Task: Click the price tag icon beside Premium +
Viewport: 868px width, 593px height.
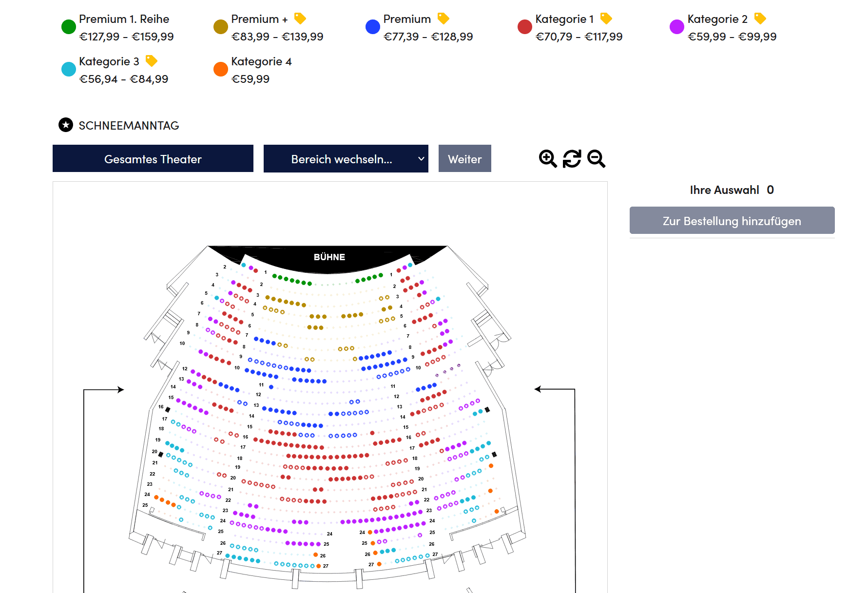Action: (x=300, y=19)
